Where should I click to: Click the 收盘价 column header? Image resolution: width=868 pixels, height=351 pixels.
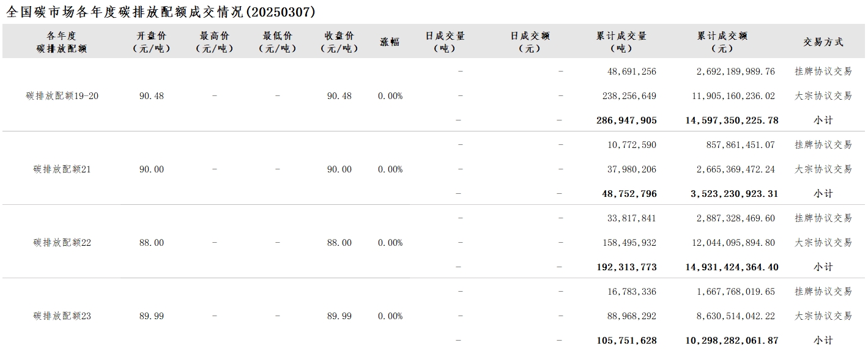(339, 42)
